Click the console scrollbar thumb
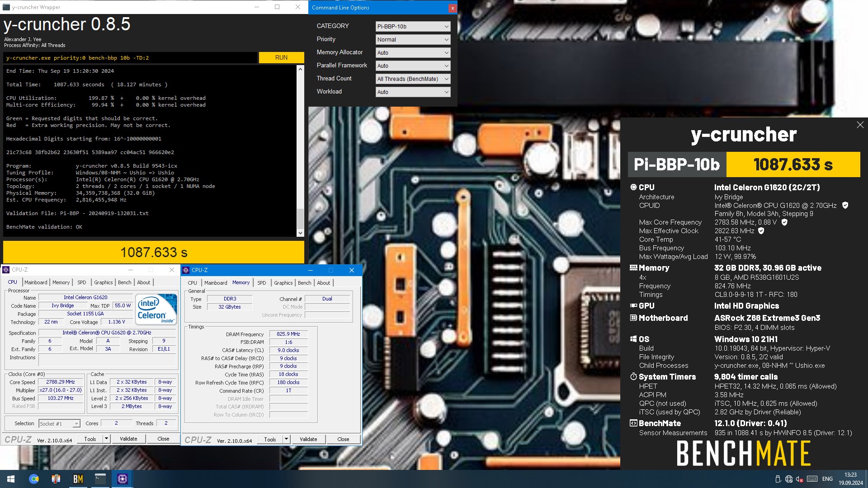Screen dimensions: 868x488 pyautogui.click(x=300, y=219)
